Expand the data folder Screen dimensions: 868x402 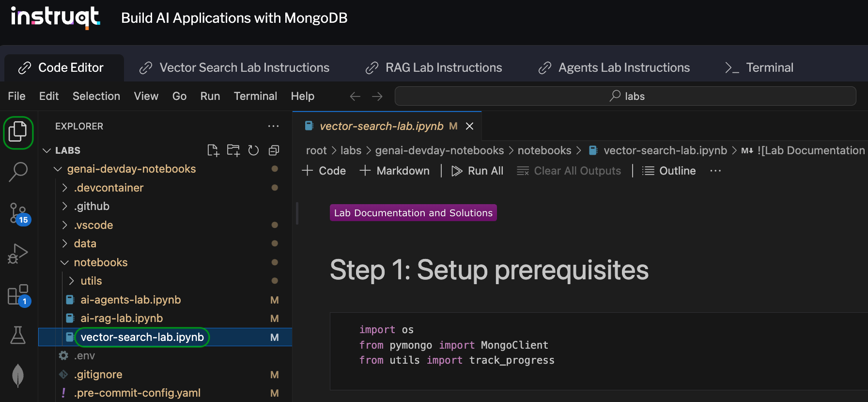tap(64, 243)
